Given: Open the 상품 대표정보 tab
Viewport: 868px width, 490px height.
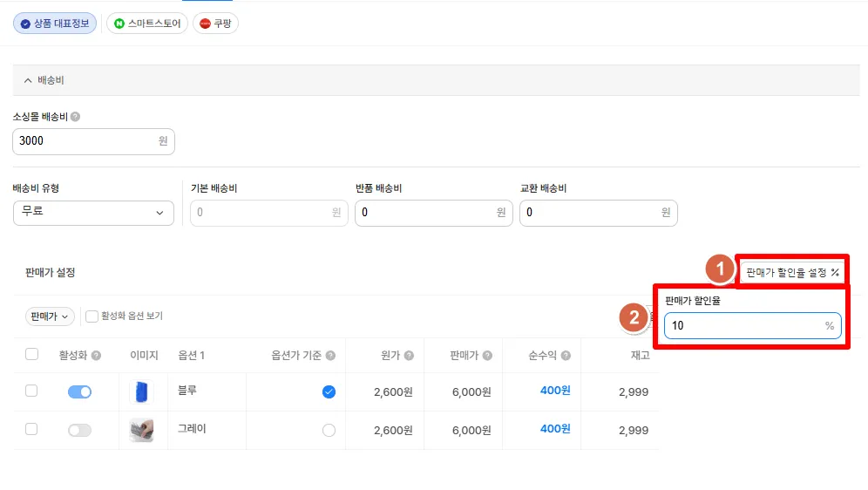Looking at the screenshot, I should coord(55,24).
